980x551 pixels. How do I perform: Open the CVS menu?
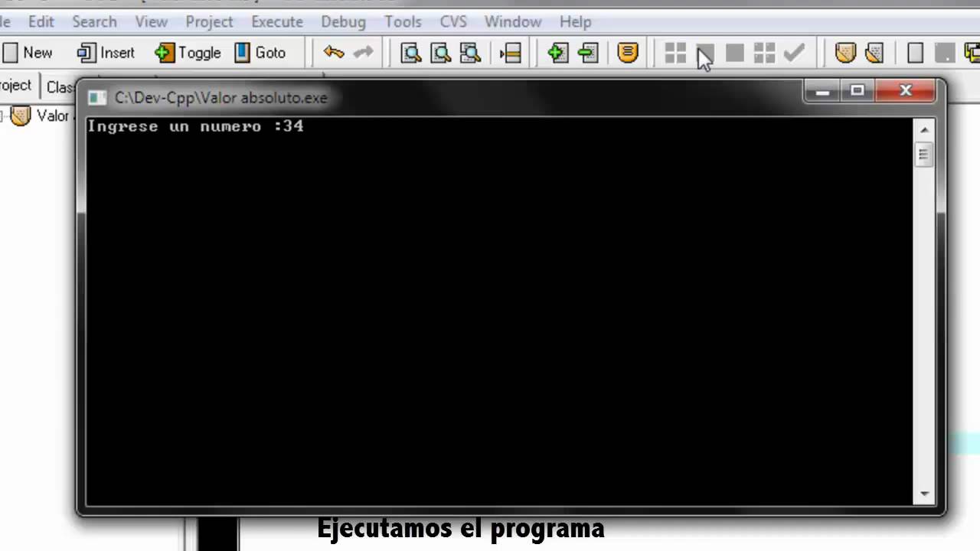[453, 21]
